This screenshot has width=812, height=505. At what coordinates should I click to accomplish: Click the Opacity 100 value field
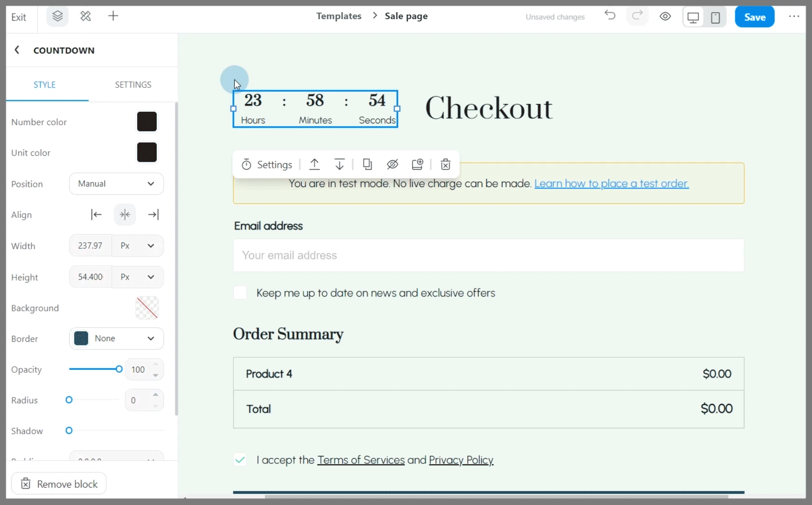tap(138, 369)
